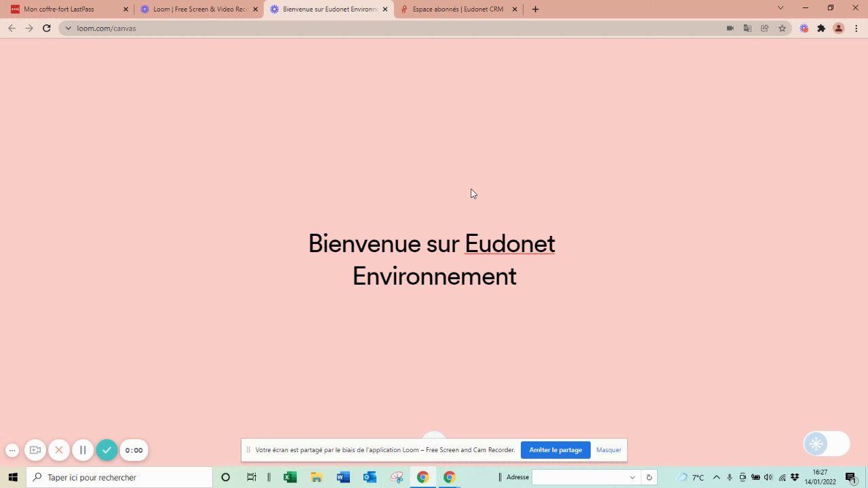This screenshot has height=488, width=868.
Task: Open the Loom browser extension
Action: [804, 28]
